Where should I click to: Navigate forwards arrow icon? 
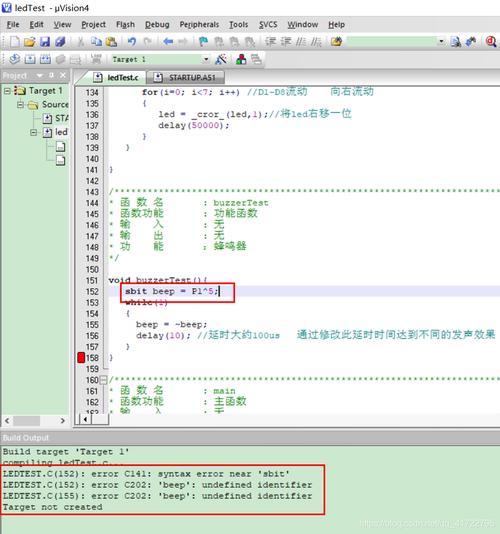coord(183,42)
